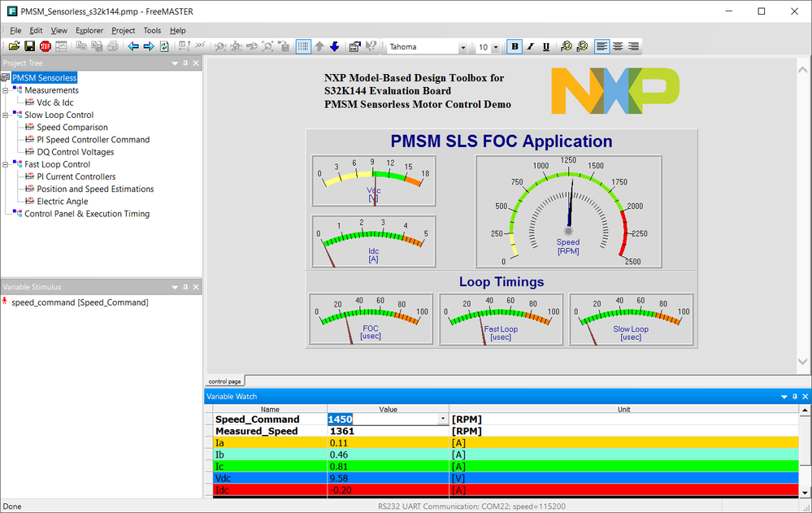Click the copy icon in the toolbar
Viewport: 812px width, 513px height.
coord(81,46)
